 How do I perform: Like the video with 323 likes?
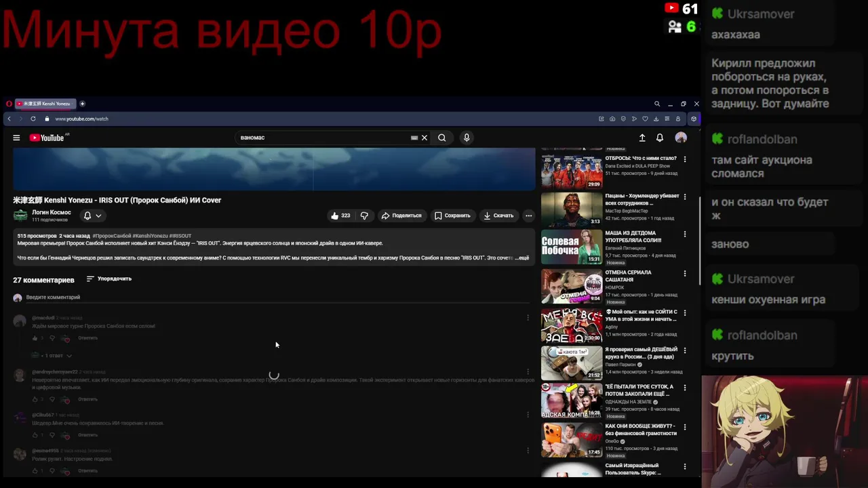click(x=340, y=216)
